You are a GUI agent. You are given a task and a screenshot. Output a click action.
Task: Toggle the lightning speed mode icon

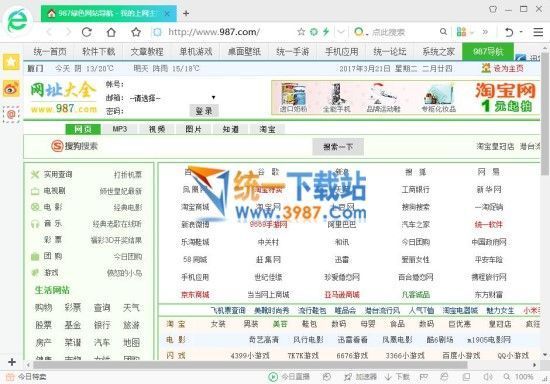click(326, 32)
